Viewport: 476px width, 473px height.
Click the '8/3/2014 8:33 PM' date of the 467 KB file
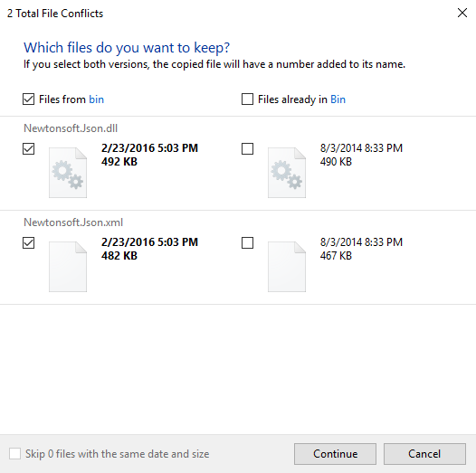[x=361, y=242]
